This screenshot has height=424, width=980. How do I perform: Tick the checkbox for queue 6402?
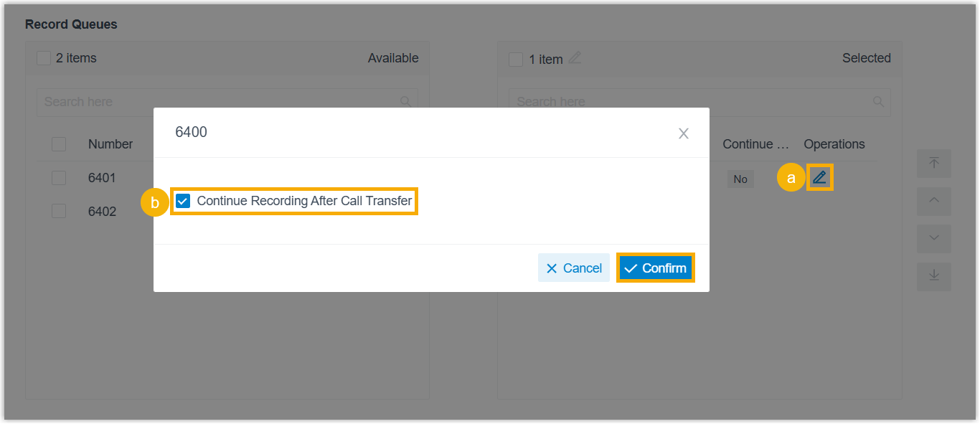(x=59, y=212)
